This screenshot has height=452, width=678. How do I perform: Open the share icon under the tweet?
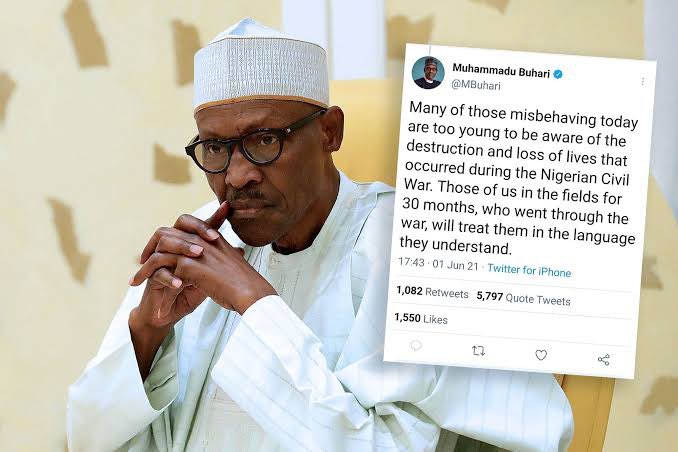pos(604,359)
